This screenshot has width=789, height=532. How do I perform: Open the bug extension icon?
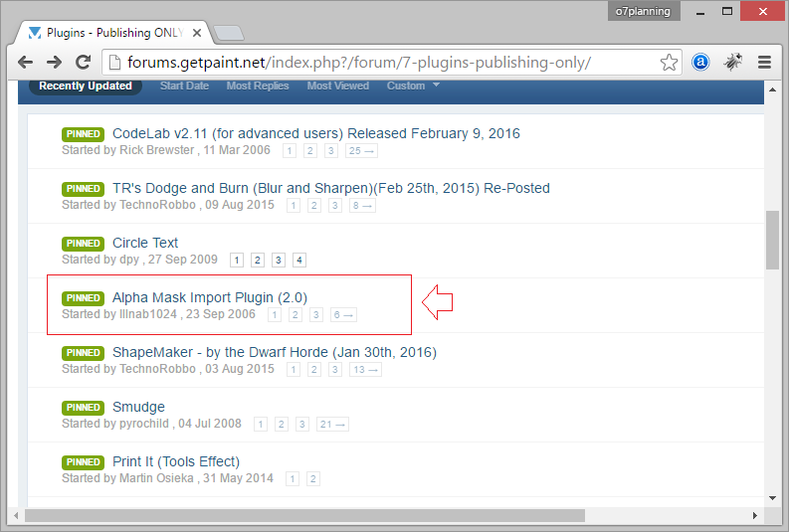(732, 63)
